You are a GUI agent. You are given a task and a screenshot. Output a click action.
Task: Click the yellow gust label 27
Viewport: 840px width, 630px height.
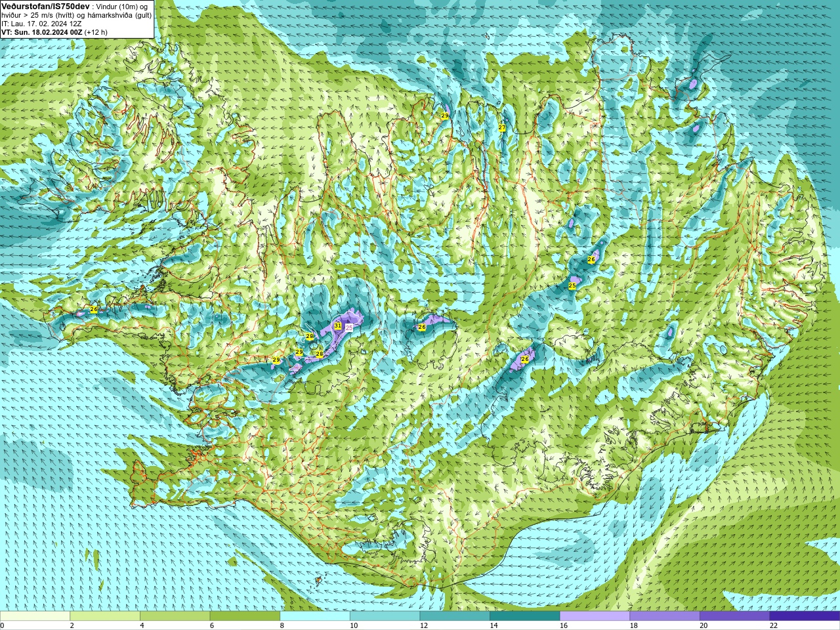502,127
